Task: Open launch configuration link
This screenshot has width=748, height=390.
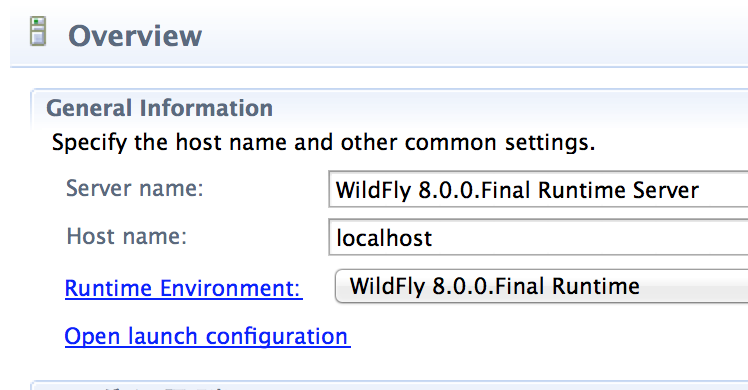Action: tap(208, 336)
